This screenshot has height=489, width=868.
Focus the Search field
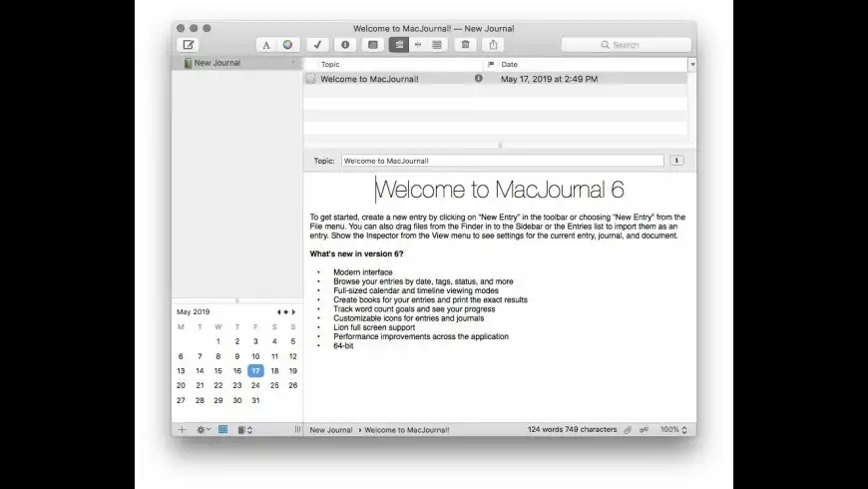click(x=627, y=45)
